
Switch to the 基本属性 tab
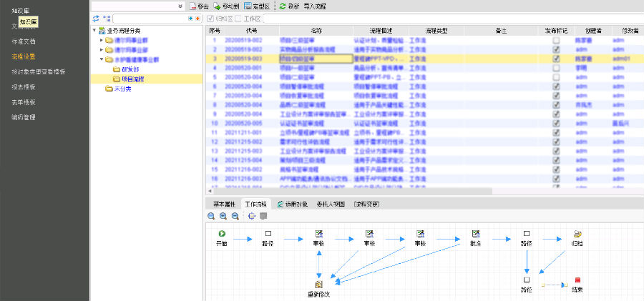tap(224, 204)
